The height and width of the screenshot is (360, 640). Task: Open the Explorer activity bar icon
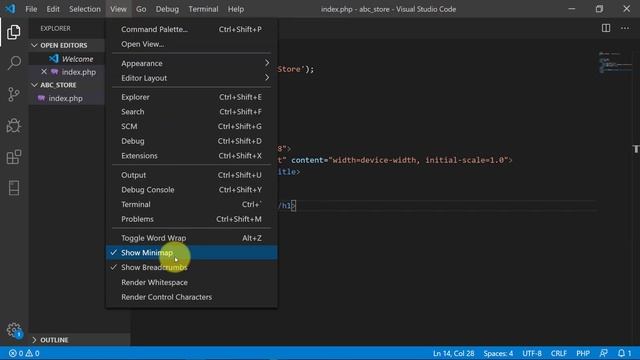point(14,32)
